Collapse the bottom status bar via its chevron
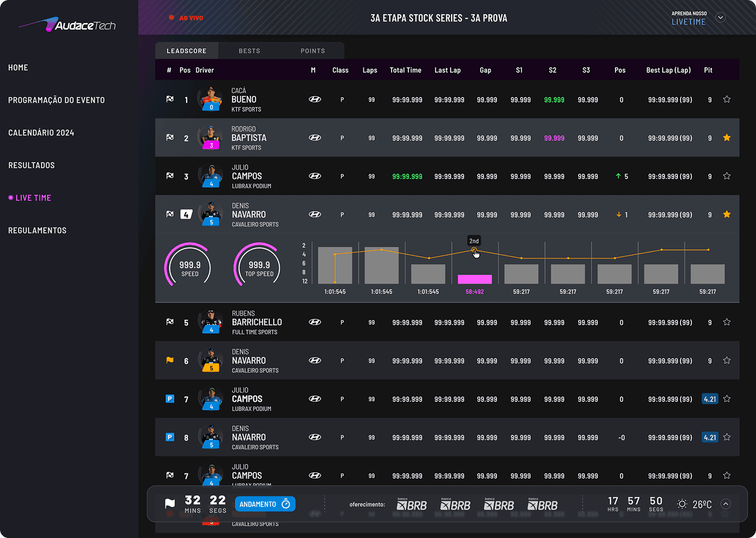The image size is (756, 538). (726, 504)
